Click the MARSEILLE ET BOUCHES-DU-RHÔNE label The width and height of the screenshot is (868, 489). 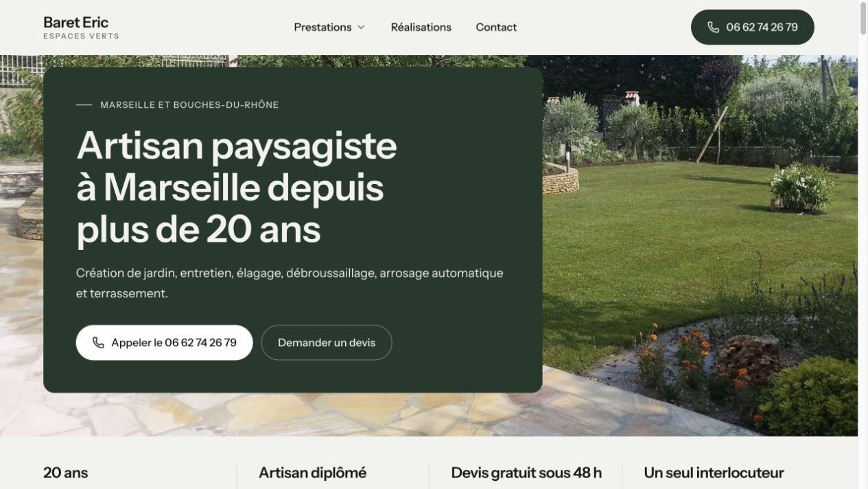[189, 105]
